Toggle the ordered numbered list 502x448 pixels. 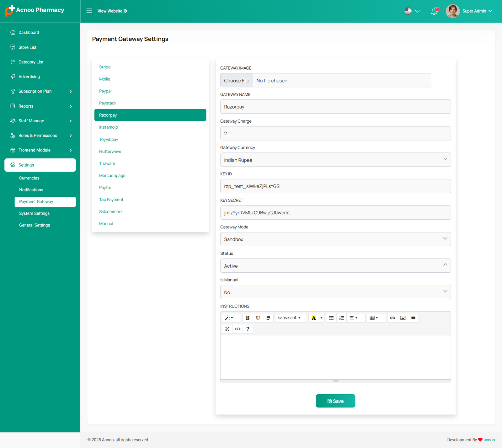342,318
